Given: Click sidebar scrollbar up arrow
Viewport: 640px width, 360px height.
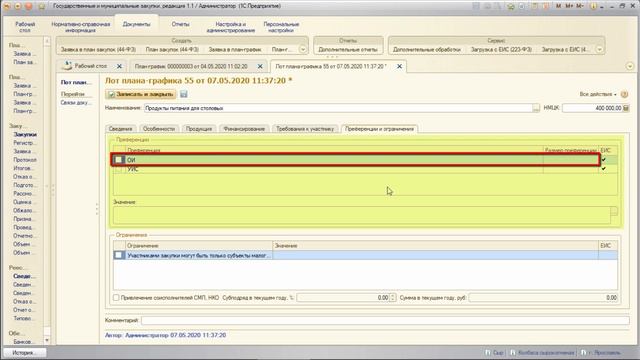Looking at the screenshot, I should coord(47,41).
